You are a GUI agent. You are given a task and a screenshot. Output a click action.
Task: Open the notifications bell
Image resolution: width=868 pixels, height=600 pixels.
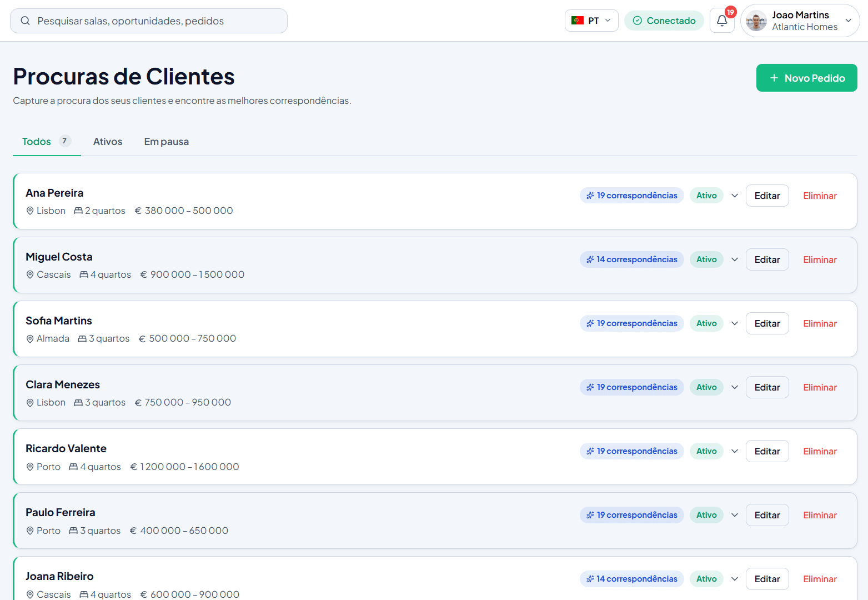pyautogui.click(x=722, y=21)
